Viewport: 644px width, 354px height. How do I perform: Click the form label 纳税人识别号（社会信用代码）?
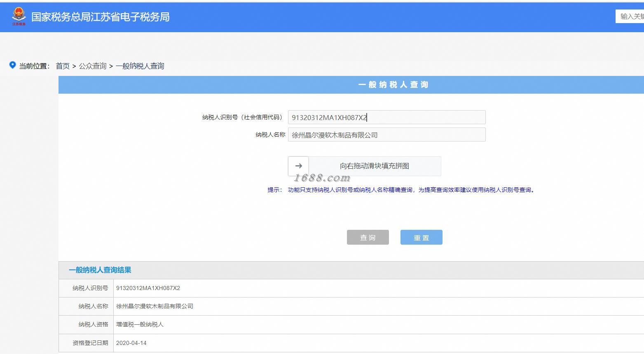(243, 117)
